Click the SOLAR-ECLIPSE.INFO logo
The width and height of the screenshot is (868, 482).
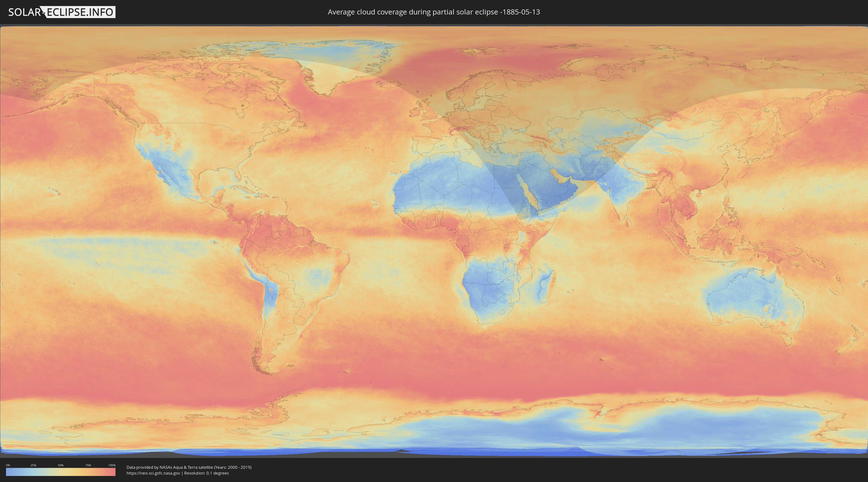coord(62,12)
